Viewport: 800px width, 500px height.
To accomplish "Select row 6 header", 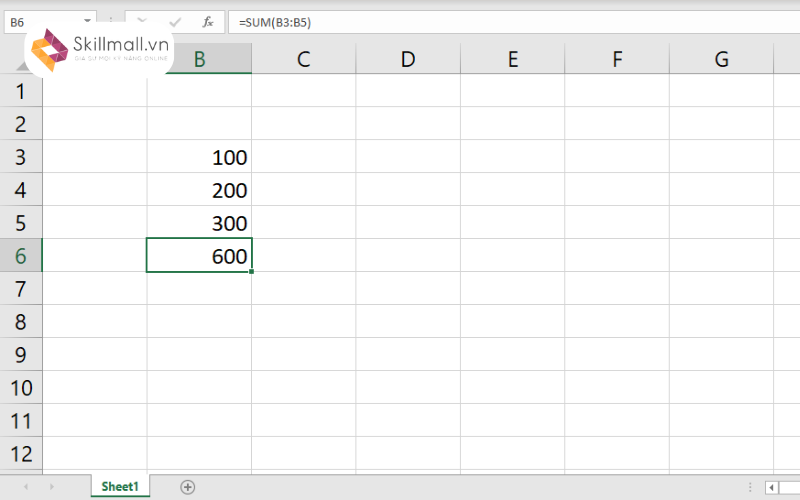I will tap(21, 256).
